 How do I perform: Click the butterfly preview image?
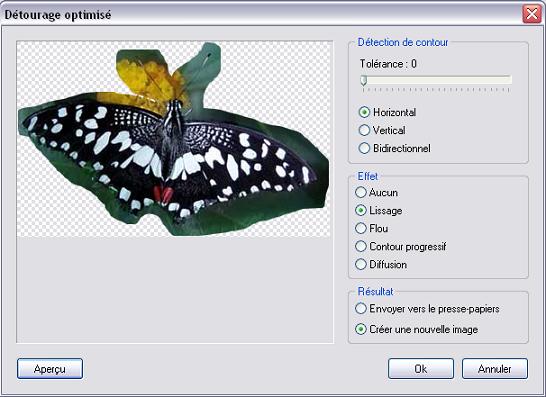click(x=174, y=139)
